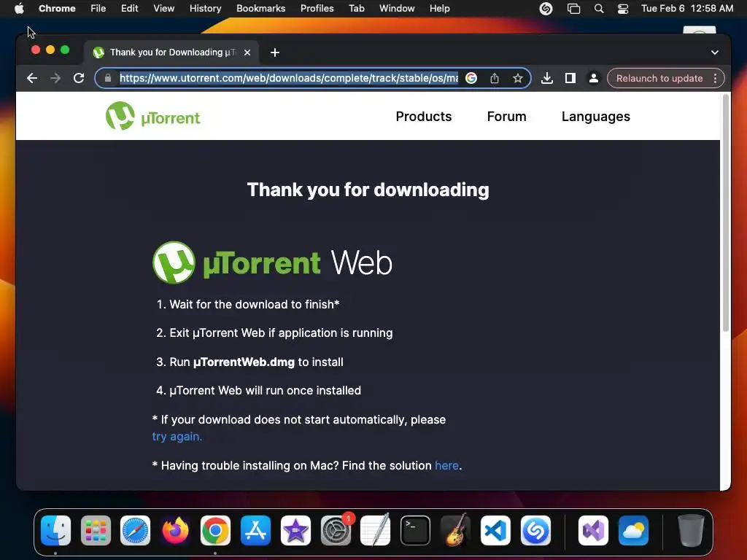Reload the current page
Viewport: 747px width, 560px height.
point(79,78)
